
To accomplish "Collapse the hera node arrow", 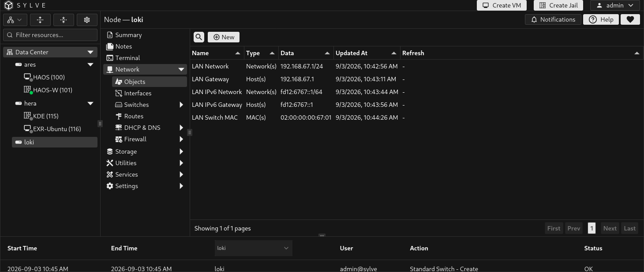I will (90, 103).
